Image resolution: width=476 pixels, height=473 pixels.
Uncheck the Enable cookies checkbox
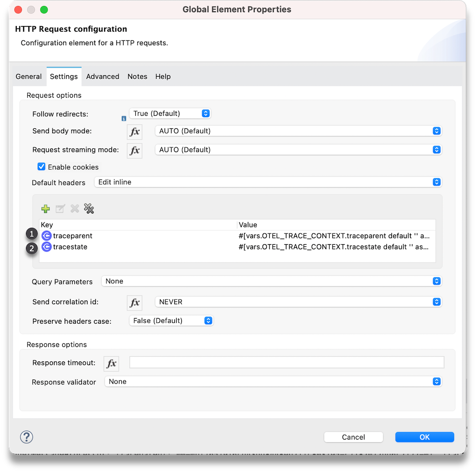tap(41, 167)
